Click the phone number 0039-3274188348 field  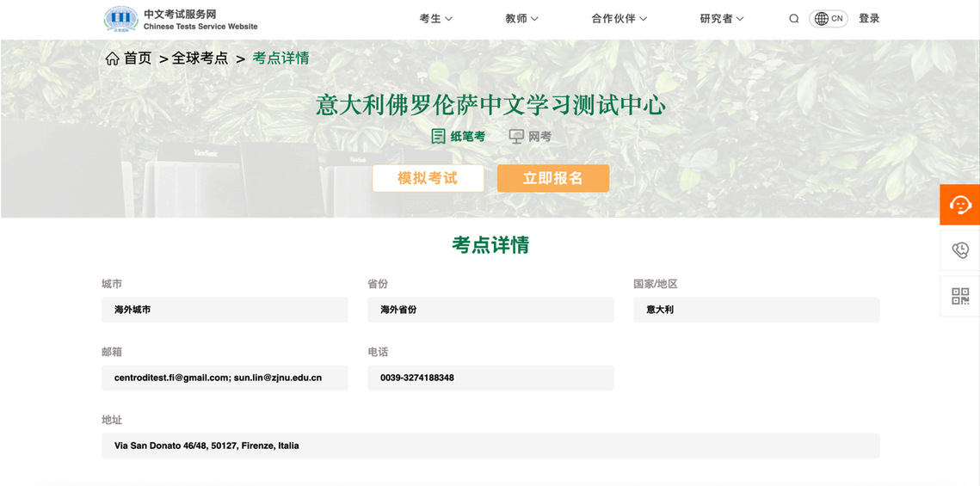(x=490, y=378)
